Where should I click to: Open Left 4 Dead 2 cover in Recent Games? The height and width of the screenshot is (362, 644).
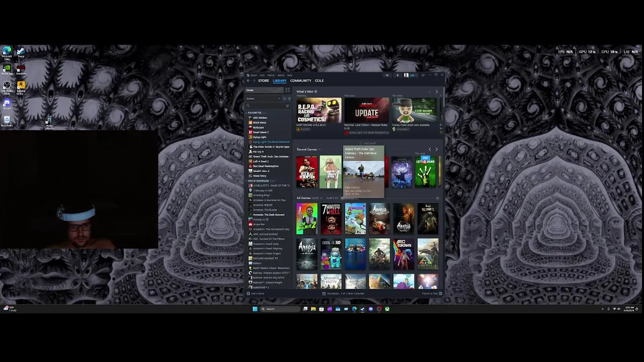pyautogui.click(x=426, y=171)
